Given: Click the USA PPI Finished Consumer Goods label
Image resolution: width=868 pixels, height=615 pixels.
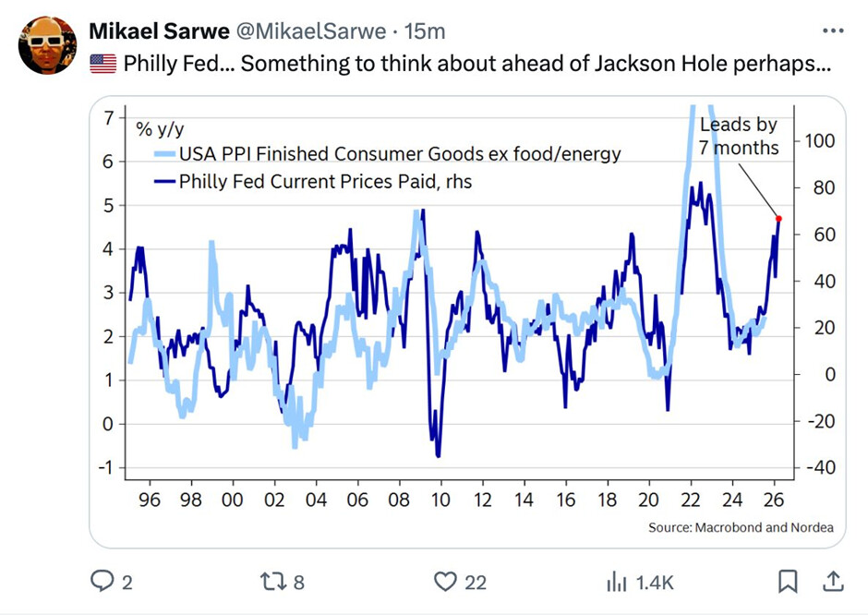Looking at the screenshot, I should coord(400,153).
